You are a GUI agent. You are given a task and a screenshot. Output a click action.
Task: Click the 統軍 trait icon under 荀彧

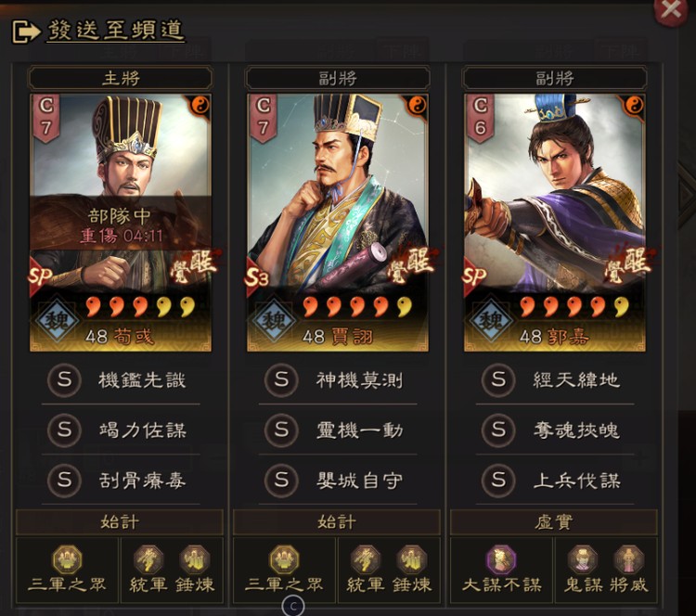click(148, 559)
